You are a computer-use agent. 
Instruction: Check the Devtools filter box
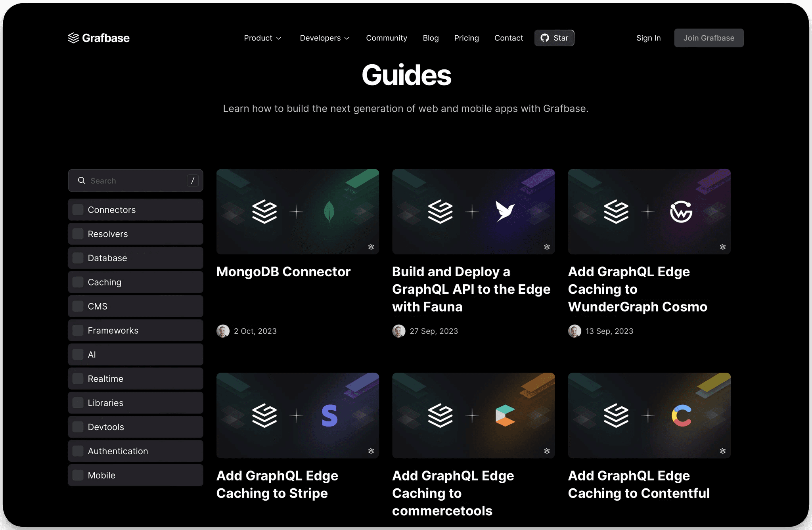(78, 427)
